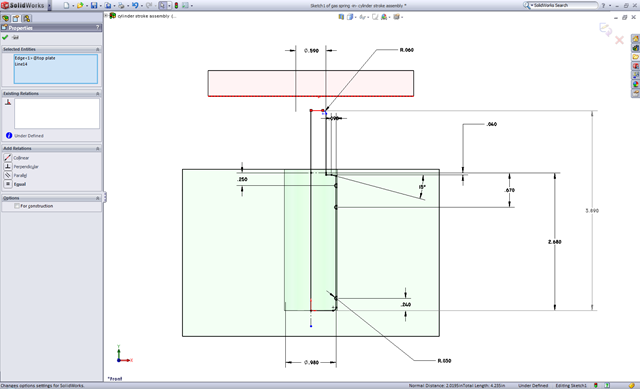The width and height of the screenshot is (640, 389).
Task: Switch to the ConfigurationManager tab
Action: [27, 18]
